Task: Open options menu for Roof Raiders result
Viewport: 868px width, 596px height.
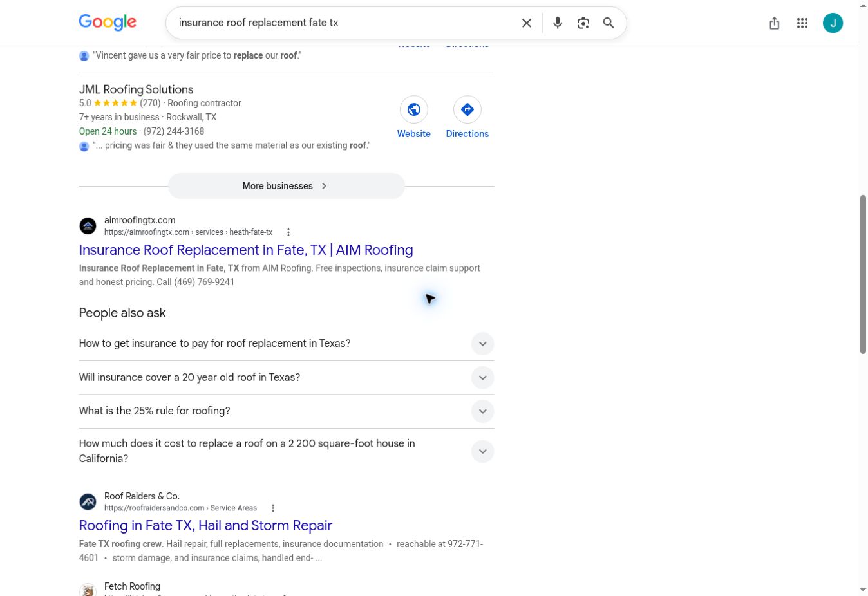Action: [273, 508]
